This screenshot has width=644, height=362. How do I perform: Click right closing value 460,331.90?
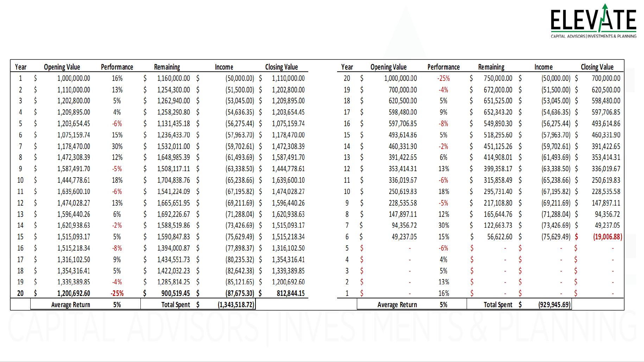point(606,135)
